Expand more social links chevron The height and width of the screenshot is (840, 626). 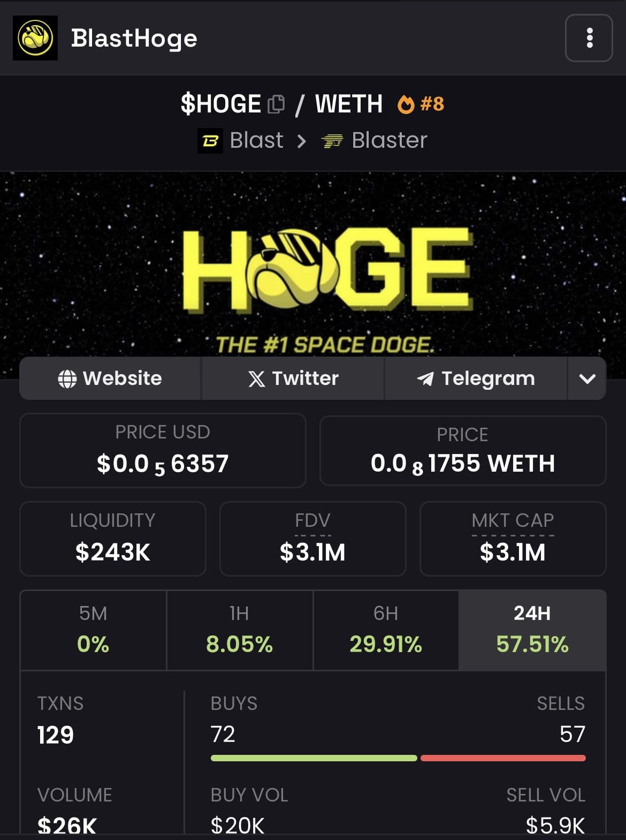587,379
